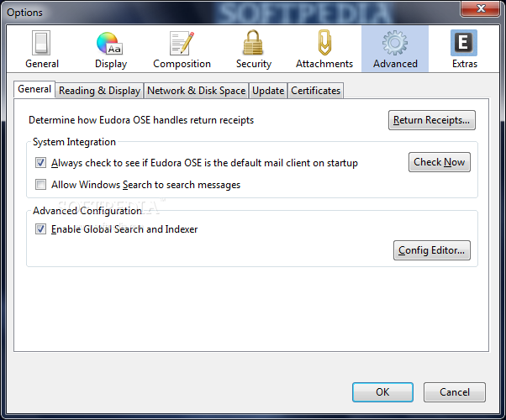The width and height of the screenshot is (506, 420).
Task: Switch to the Reading & Display tab
Action: (x=99, y=91)
